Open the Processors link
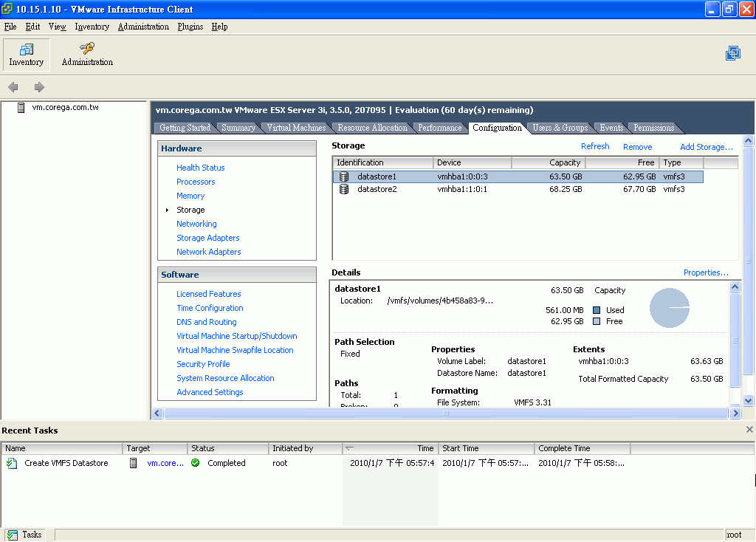This screenshot has height=542, width=756. coord(196,182)
